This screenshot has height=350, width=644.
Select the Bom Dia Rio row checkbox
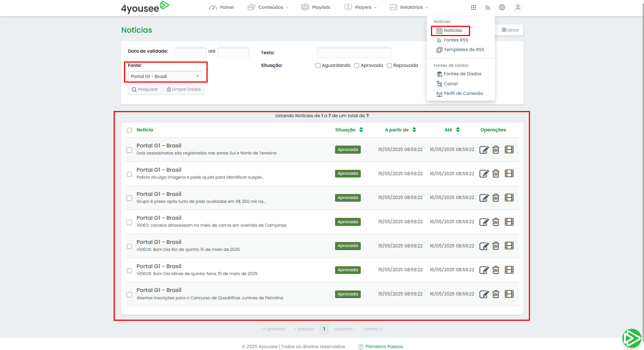(129, 246)
